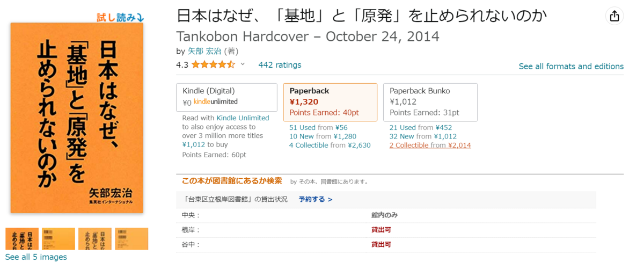Click the share icon at top right
Image resolution: width=644 pixels, height=262 pixels.
click(x=614, y=16)
